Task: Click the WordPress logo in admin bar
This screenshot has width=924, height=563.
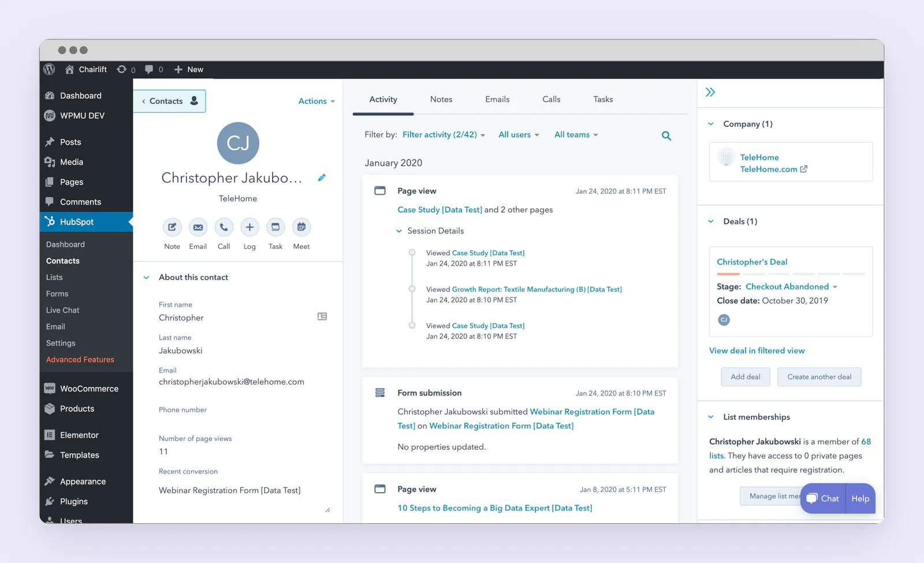Action: coord(50,69)
